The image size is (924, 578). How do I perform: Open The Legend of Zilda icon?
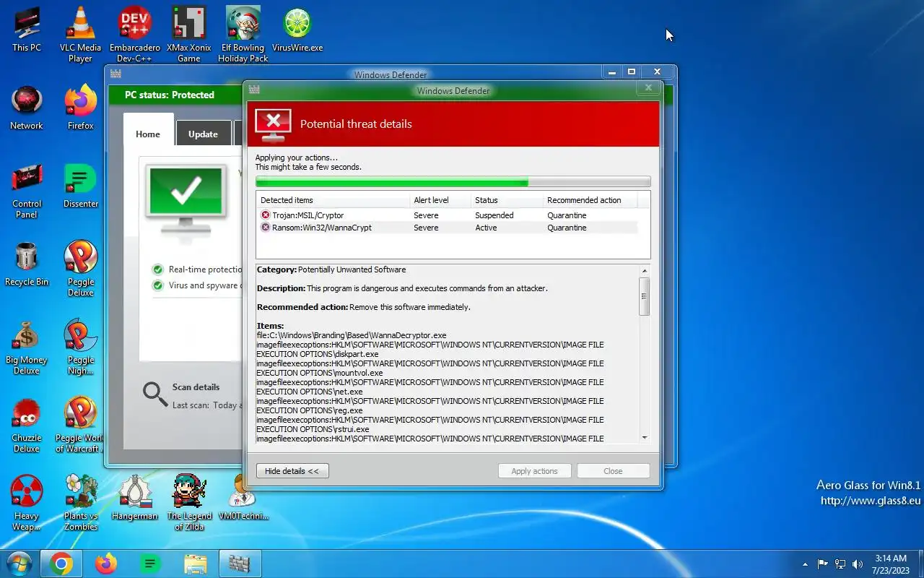coord(189,503)
